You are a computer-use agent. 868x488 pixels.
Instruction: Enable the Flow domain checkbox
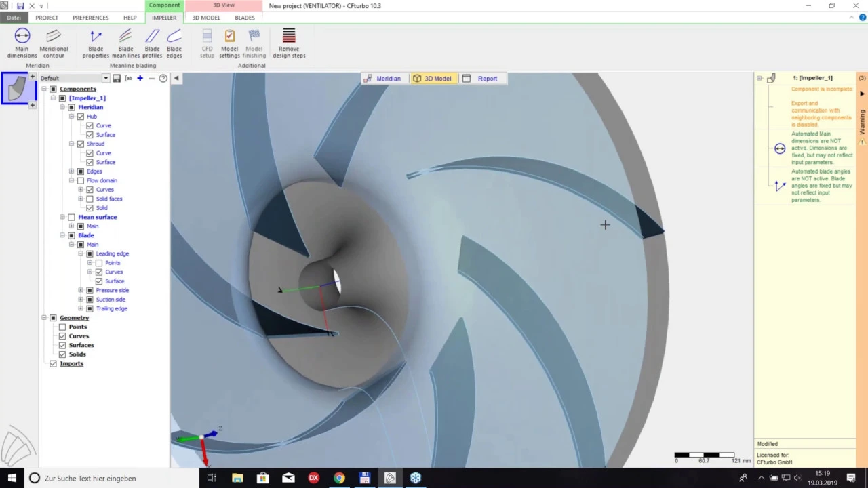[81, 180]
